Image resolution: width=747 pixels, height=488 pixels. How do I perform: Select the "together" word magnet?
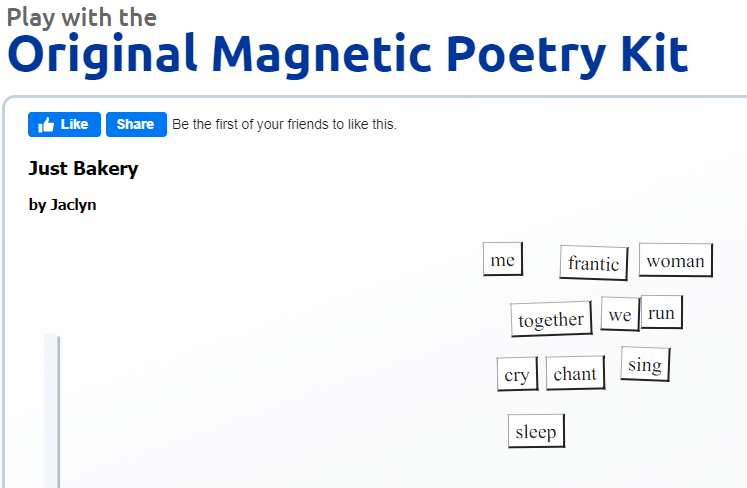550,319
